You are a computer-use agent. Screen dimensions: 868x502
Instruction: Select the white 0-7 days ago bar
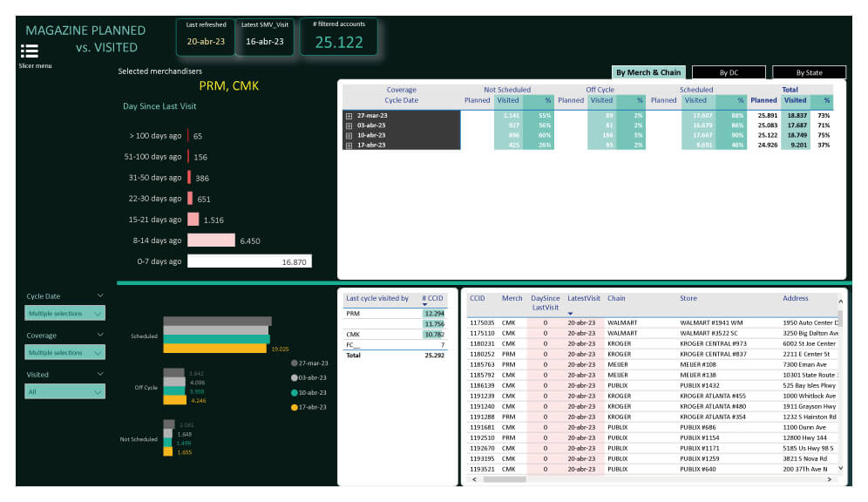point(249,261)
